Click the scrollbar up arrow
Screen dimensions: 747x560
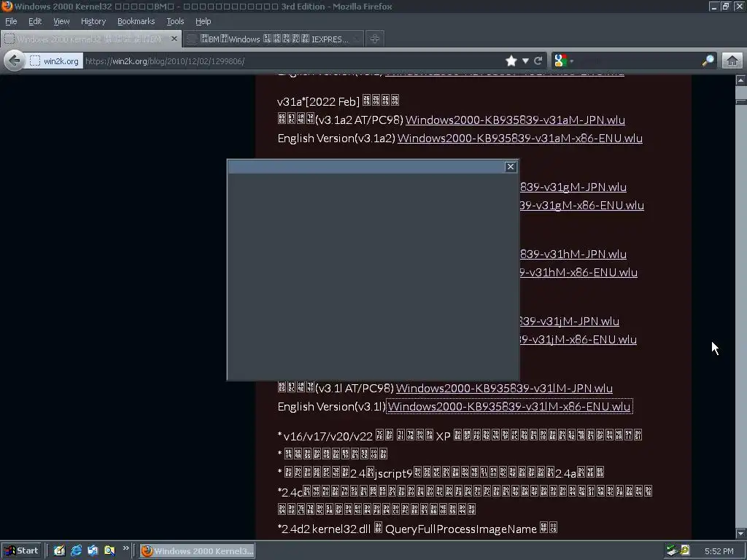point(740,80)
